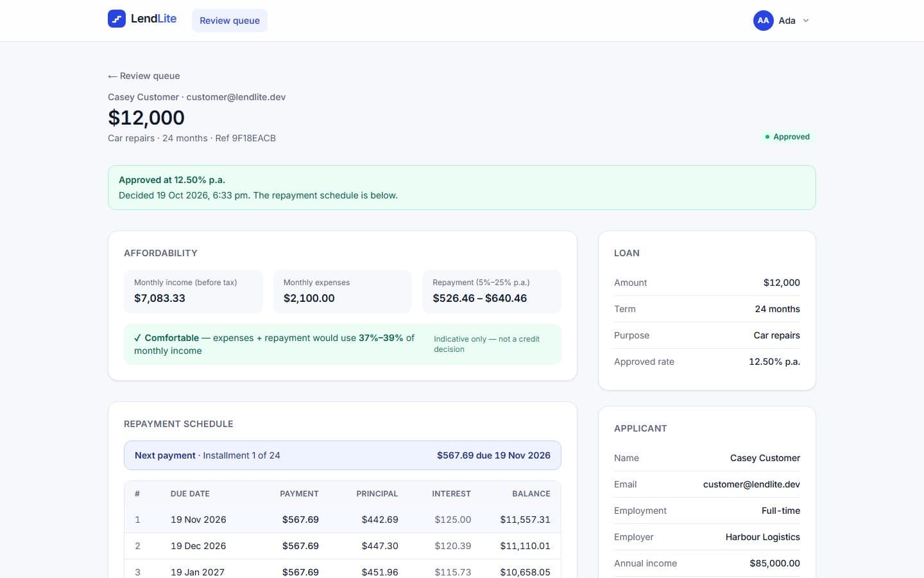
Task: Click the Approved rate value 12.50% p.a.
Action: (774, 362)
